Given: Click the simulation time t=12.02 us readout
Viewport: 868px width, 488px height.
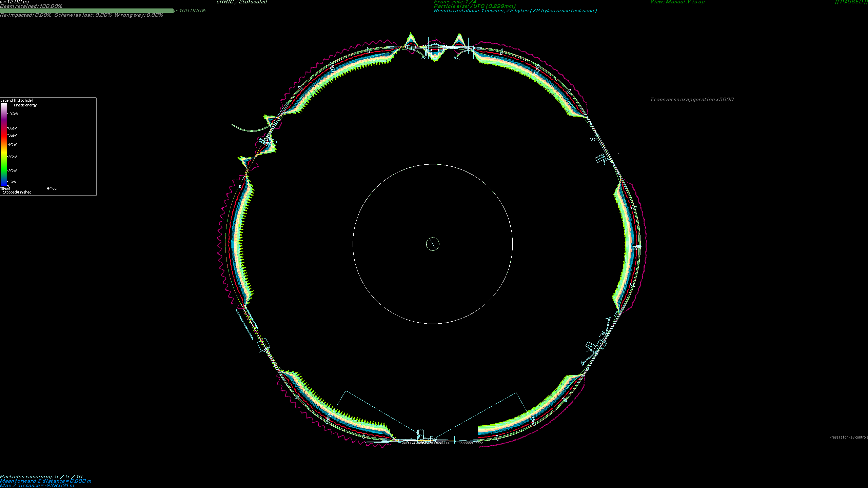Looking at the screenshot, I should [x=15, y=2].
